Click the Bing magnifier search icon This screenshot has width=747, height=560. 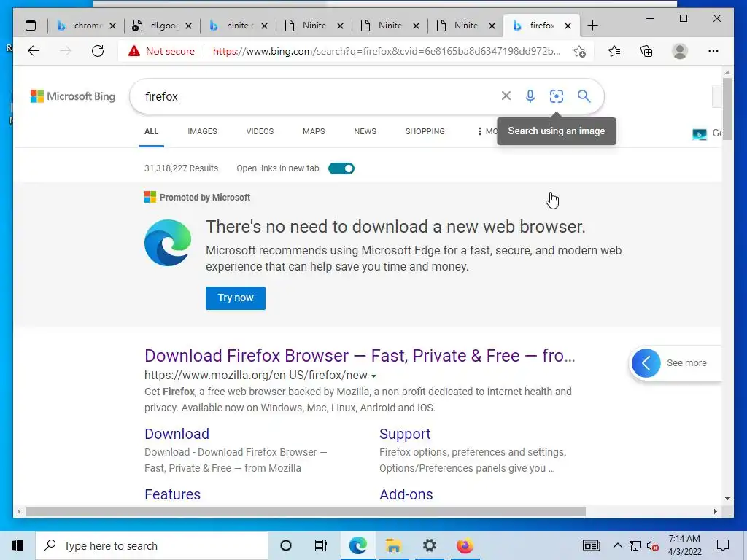click(584, 96)
